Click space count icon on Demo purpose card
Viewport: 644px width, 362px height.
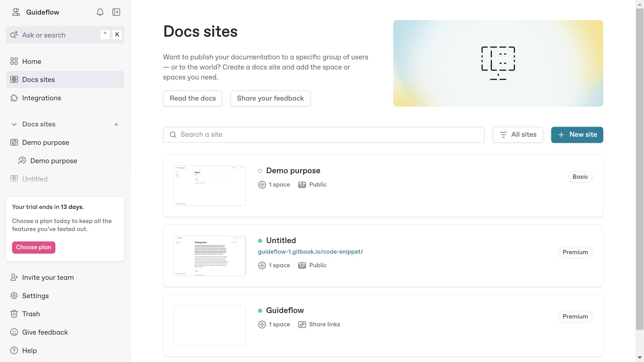click(x=262, y=185)
